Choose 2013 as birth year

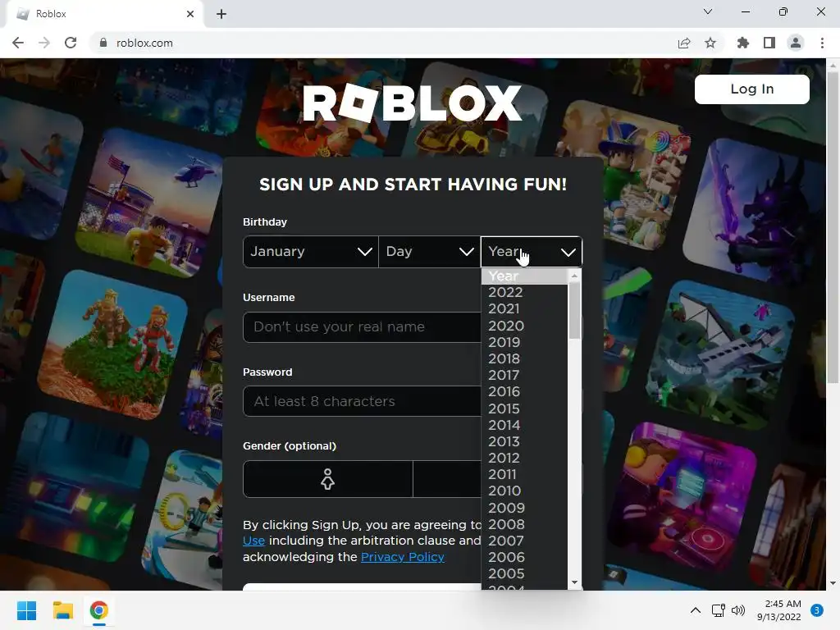524,442
